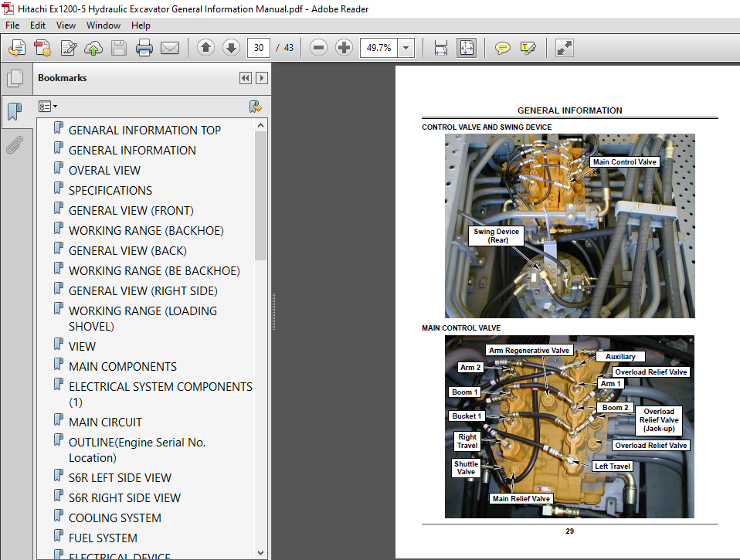This screenshot has width=740, height=560.
Task: Add a sticky note comment
Action: click(x=503, y=48)
